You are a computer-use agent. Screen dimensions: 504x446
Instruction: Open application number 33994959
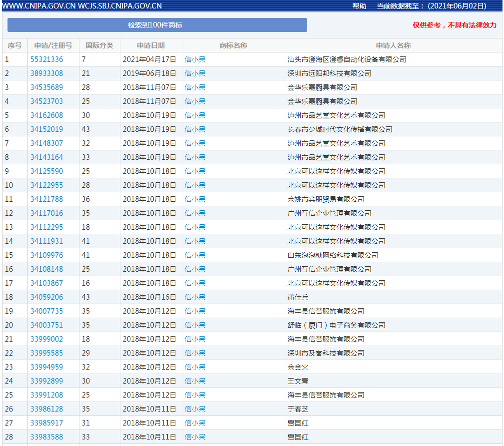coord(46,367)
